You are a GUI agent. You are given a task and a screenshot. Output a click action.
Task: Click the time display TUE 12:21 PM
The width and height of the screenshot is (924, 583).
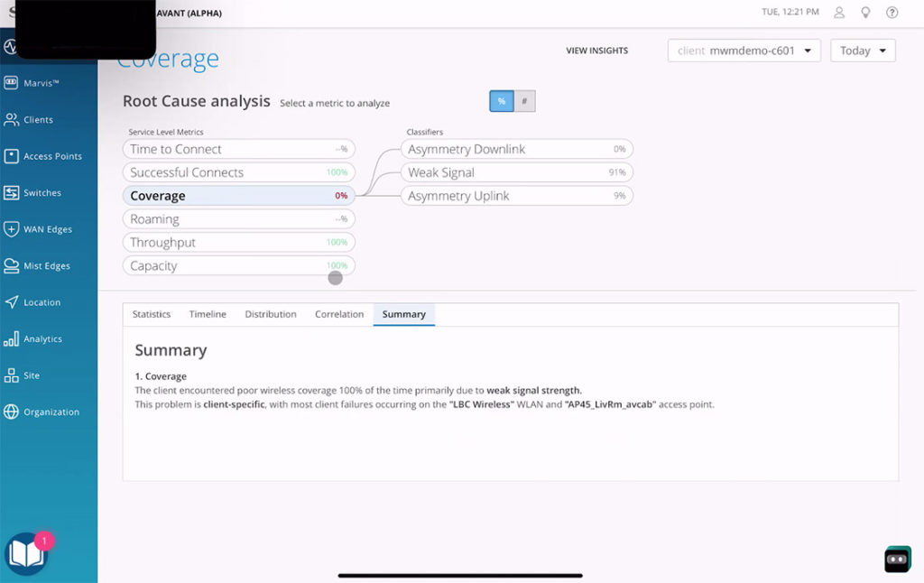[790, 12]
